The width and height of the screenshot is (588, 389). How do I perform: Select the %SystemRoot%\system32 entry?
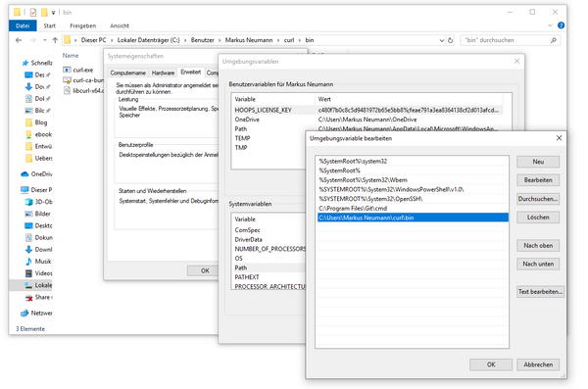(x=413, y=162)
